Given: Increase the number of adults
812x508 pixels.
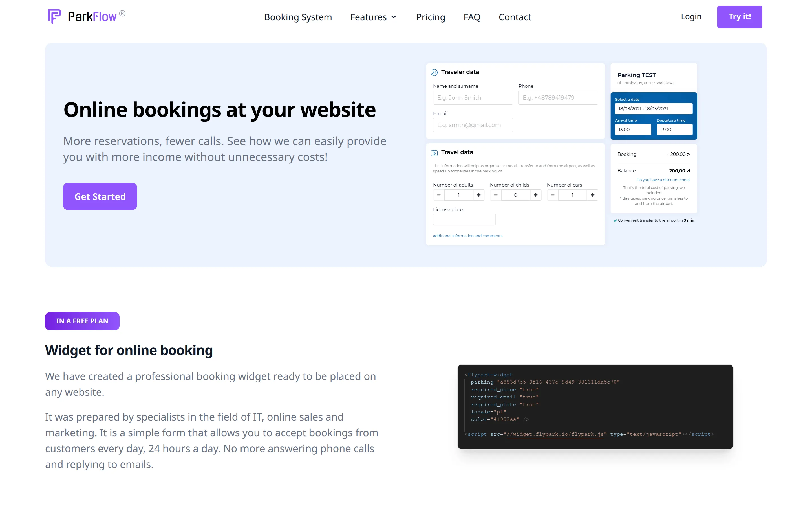Looking at the screenshot, I should (478, 195).
